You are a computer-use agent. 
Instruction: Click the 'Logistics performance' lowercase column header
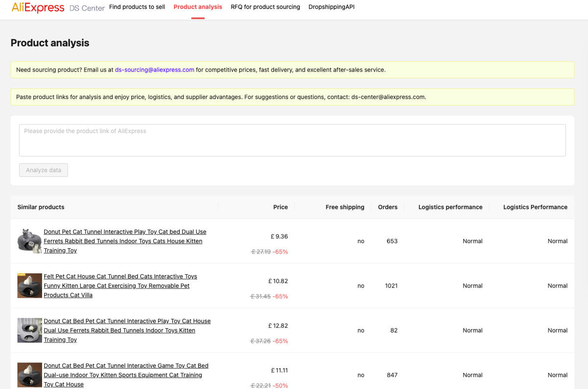point(450,207)
